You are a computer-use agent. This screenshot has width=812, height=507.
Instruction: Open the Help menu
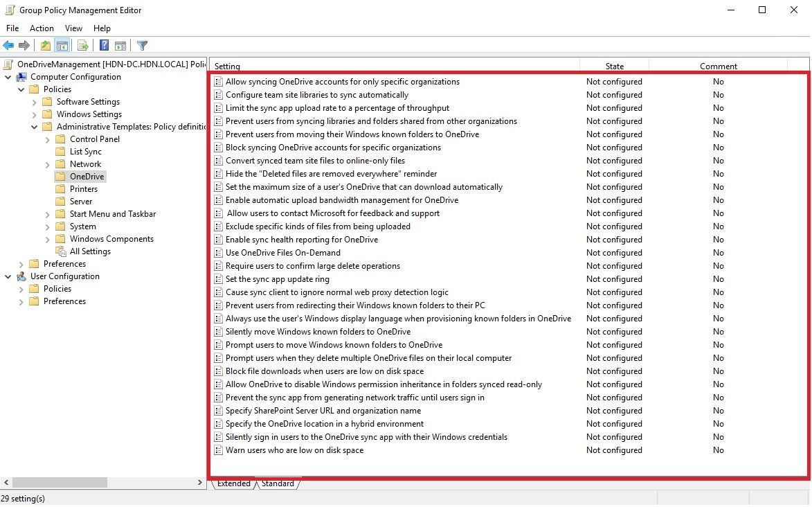[x=102, y=28]
